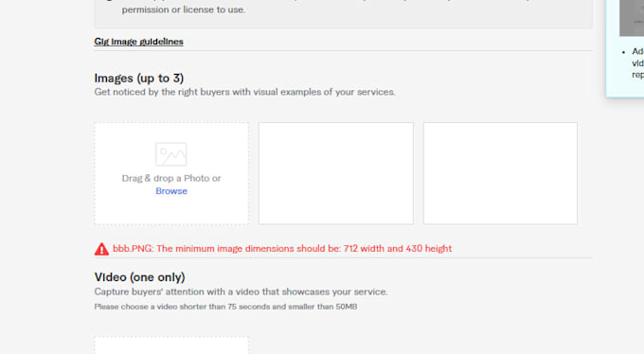644x354 pixels.
Task: Click the 'Images (up to 3)' heading
Action: pos(139,78)
